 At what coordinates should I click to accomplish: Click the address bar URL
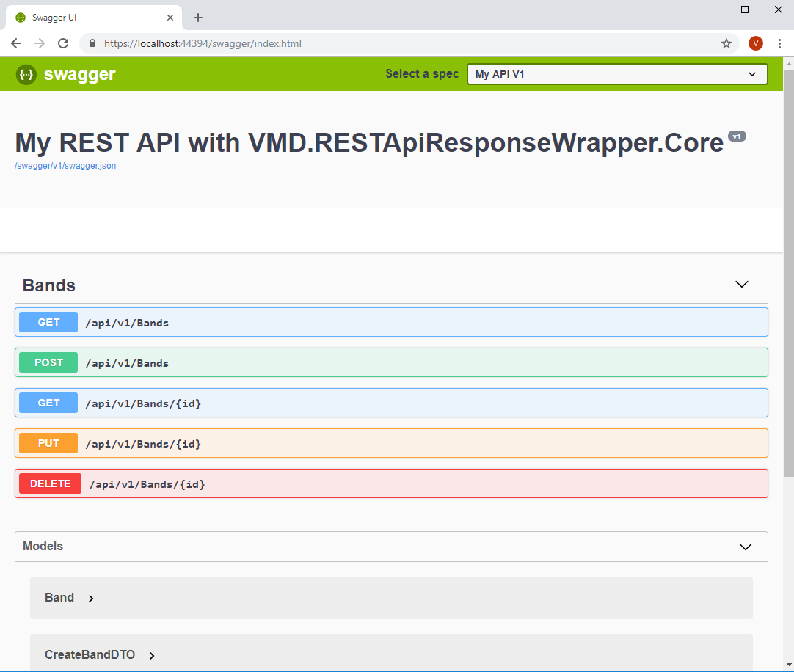pos(203,43)
